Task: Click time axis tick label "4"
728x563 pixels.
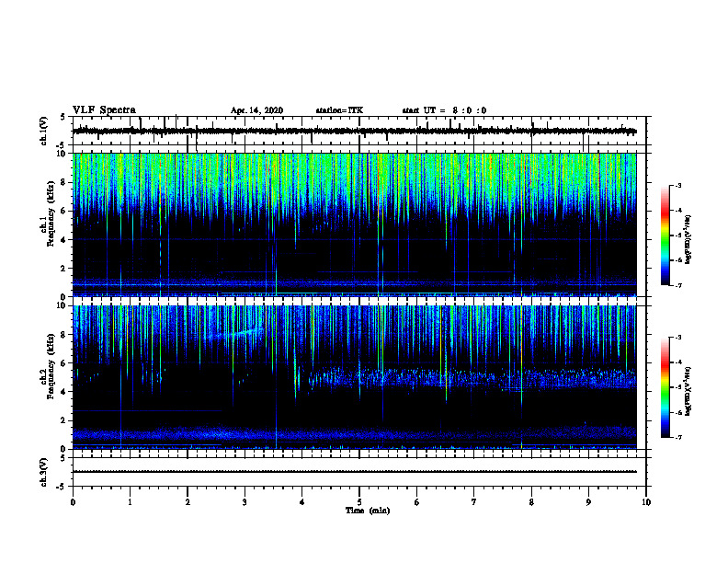Action: tap(302, 502)
